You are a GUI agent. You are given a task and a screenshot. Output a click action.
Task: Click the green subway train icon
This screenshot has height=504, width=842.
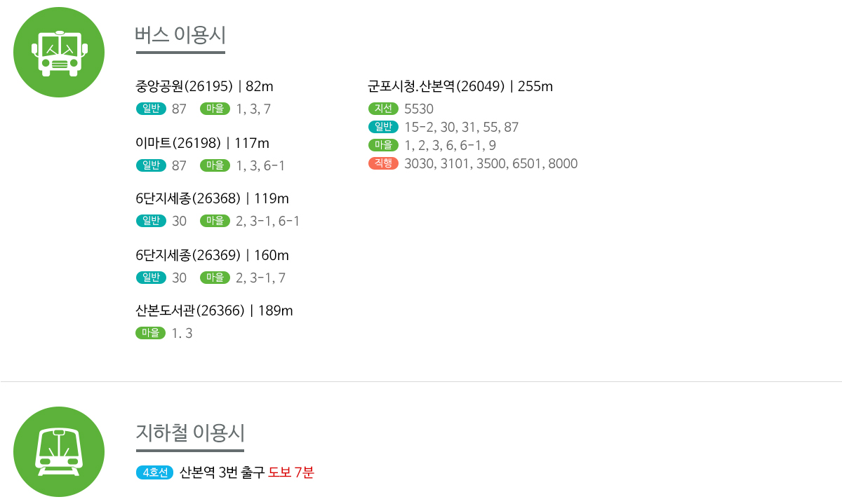(59, 451)
